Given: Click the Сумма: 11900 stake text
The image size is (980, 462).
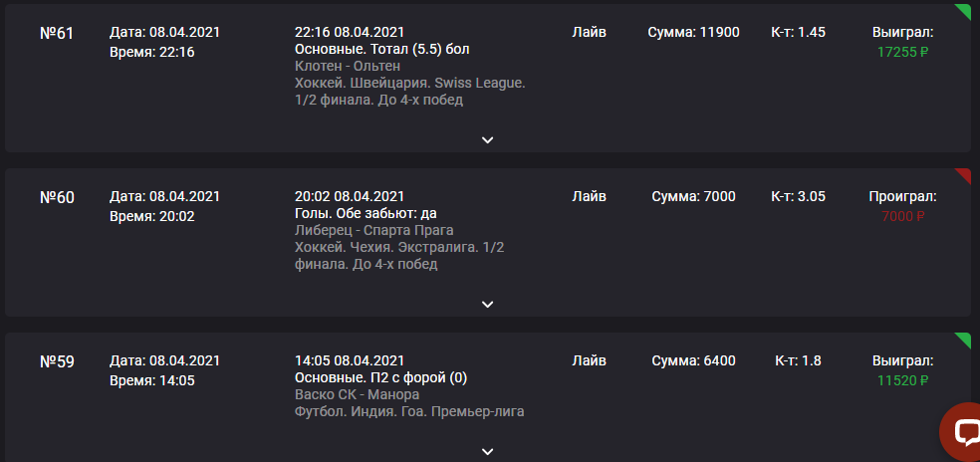Looking at the screenshot, I should (693, 32).
